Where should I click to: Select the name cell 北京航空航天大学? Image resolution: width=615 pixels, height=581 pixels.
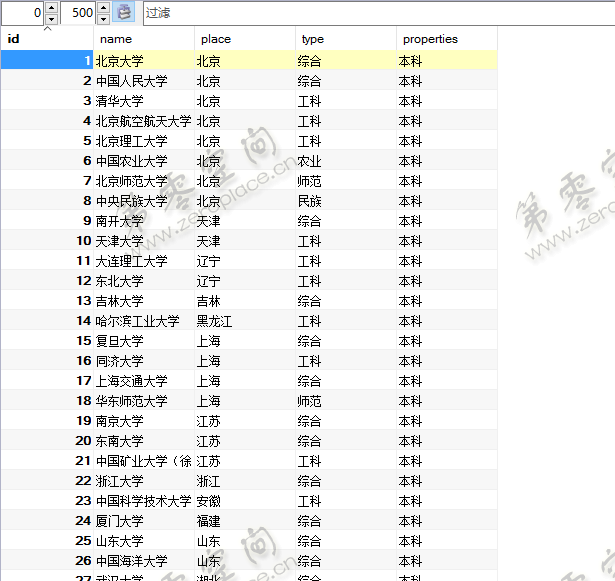click(144, 121)
